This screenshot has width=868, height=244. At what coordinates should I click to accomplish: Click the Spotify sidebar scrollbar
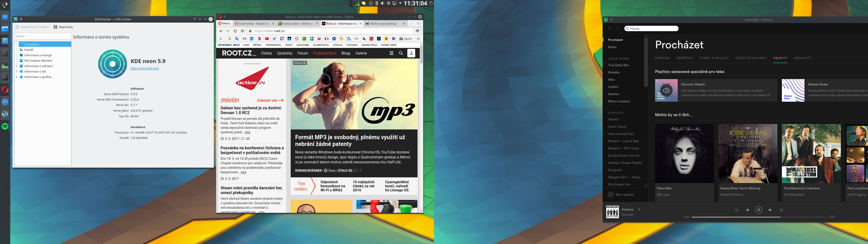click(x=646, y=62)
